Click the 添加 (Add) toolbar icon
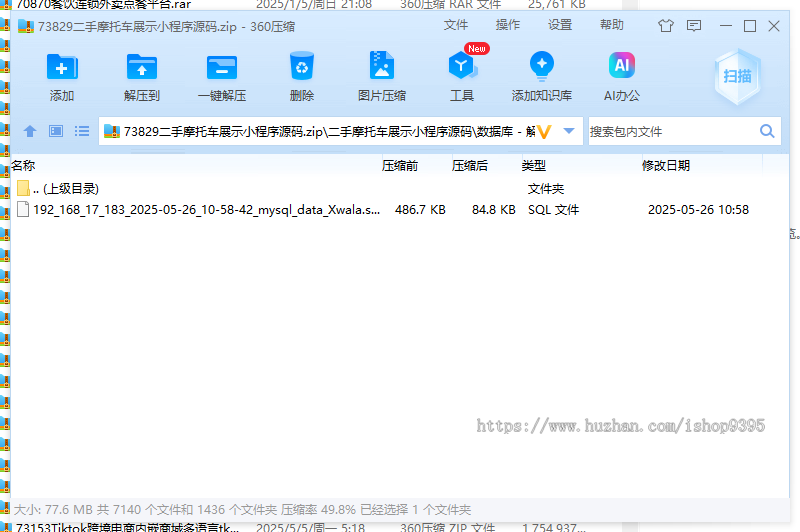800x532 pixels. (x=62, y=67)
